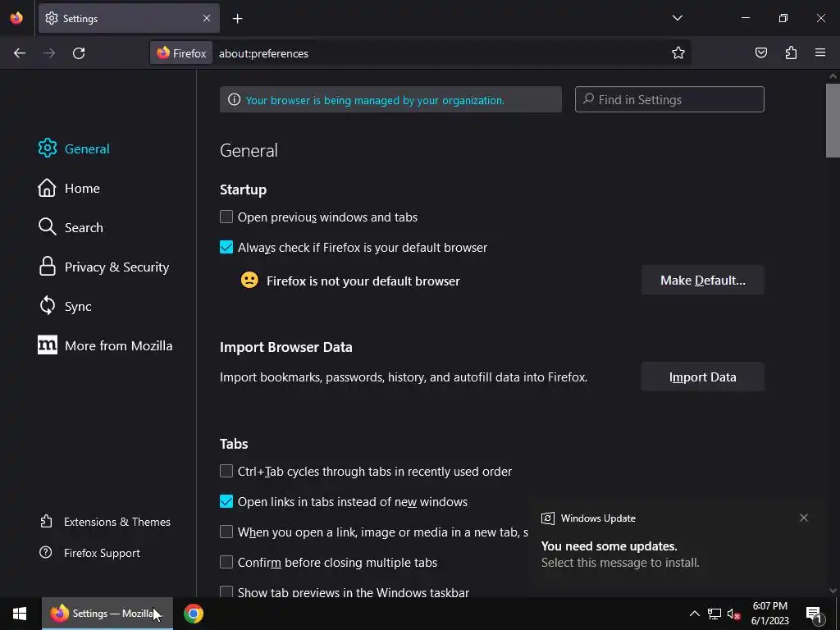Click the managed by your organization notice
This screenshot has width=840, height=630.
390,99
